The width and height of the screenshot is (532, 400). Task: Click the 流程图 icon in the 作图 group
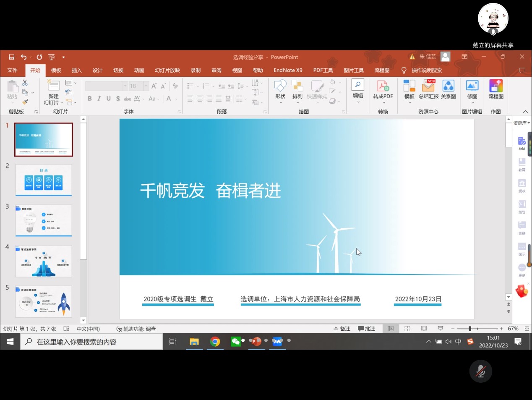coord(495,86)
